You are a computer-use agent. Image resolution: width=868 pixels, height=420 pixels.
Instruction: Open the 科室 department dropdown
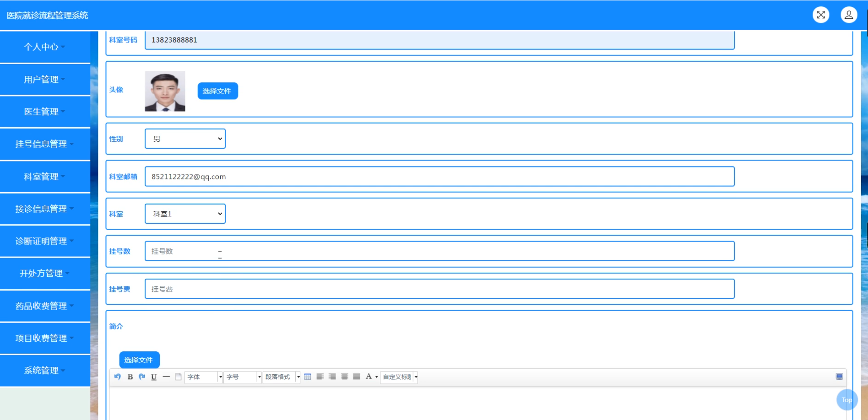[185, 214]
